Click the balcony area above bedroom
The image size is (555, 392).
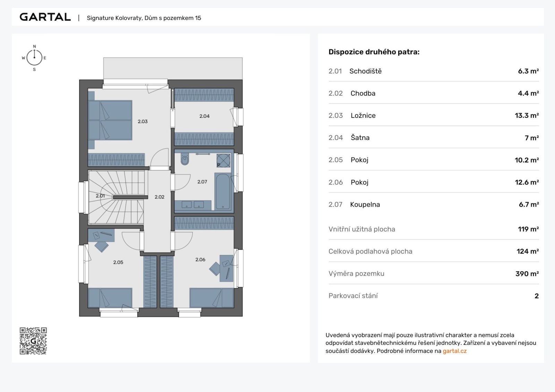(x=173, y=68)
